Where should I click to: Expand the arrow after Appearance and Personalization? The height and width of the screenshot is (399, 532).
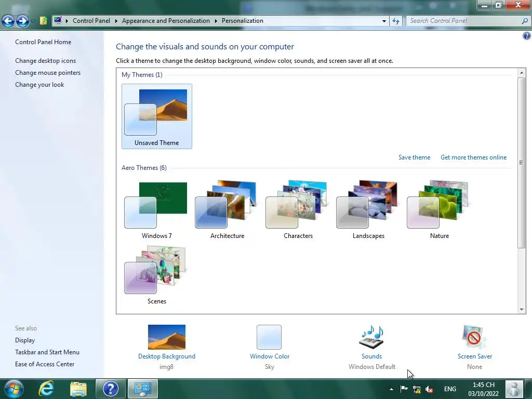216,21
